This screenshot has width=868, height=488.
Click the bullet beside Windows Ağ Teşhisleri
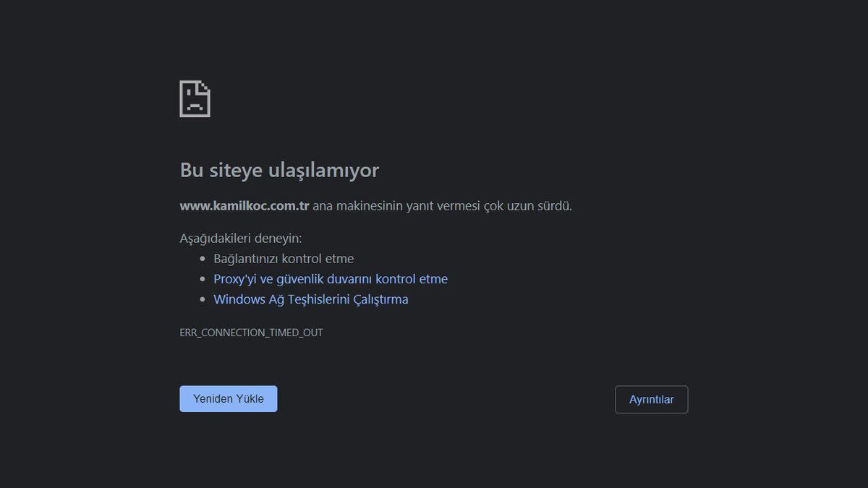pos(202,299)
